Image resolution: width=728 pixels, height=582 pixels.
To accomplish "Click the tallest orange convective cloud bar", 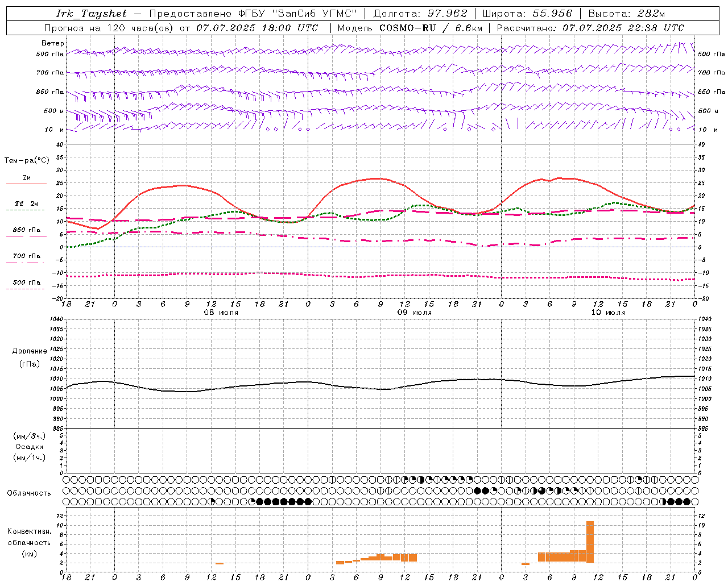I will [x=590, y=542].
